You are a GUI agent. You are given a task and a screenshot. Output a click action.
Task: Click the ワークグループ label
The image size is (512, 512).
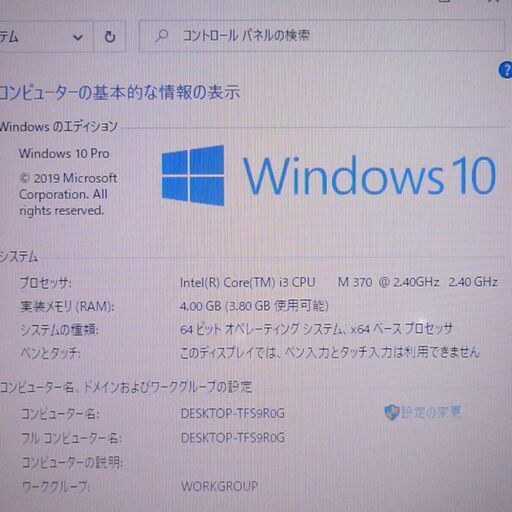tap(56, 487)
